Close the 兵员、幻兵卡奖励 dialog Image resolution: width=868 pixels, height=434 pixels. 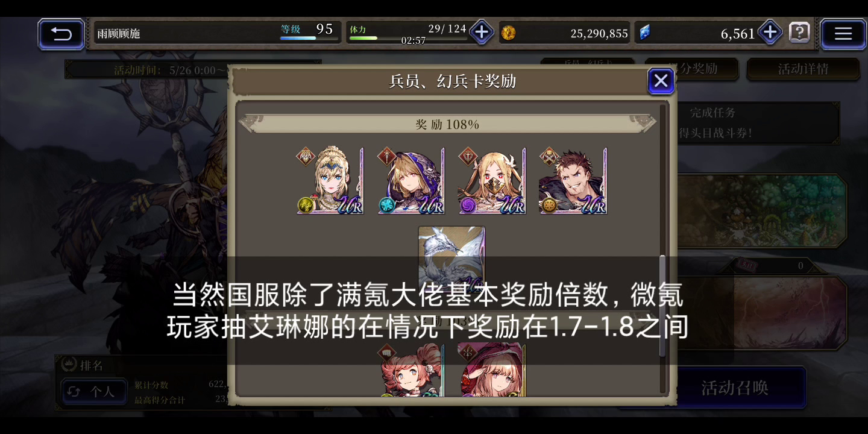661,81
